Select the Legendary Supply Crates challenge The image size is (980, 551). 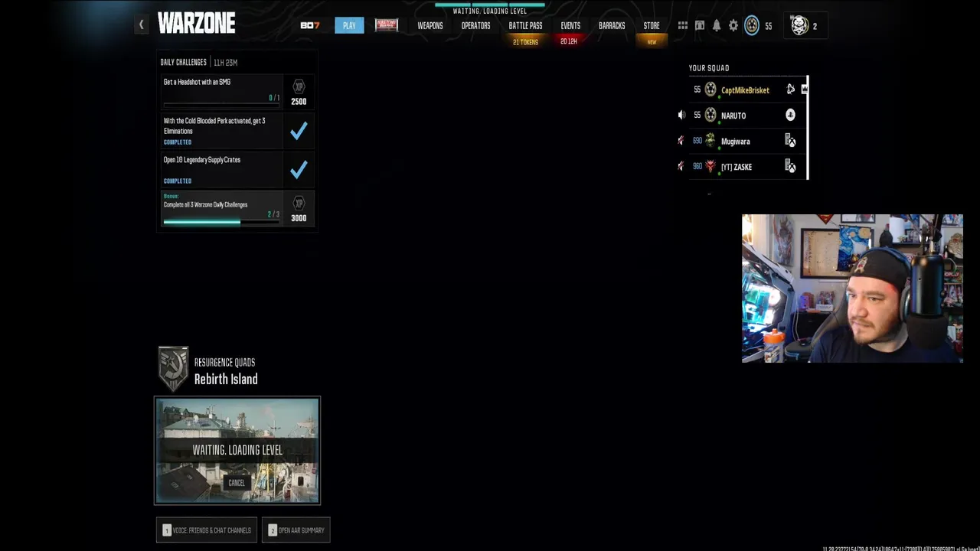coord(221,170)
